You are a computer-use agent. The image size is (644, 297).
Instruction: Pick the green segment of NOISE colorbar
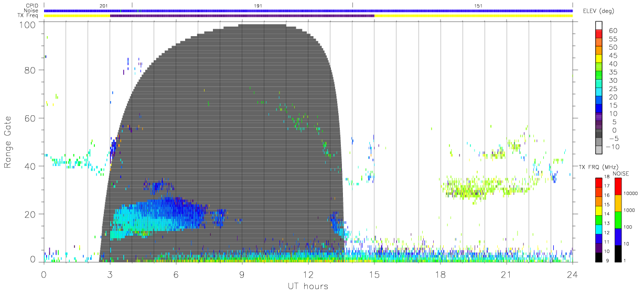618,219
